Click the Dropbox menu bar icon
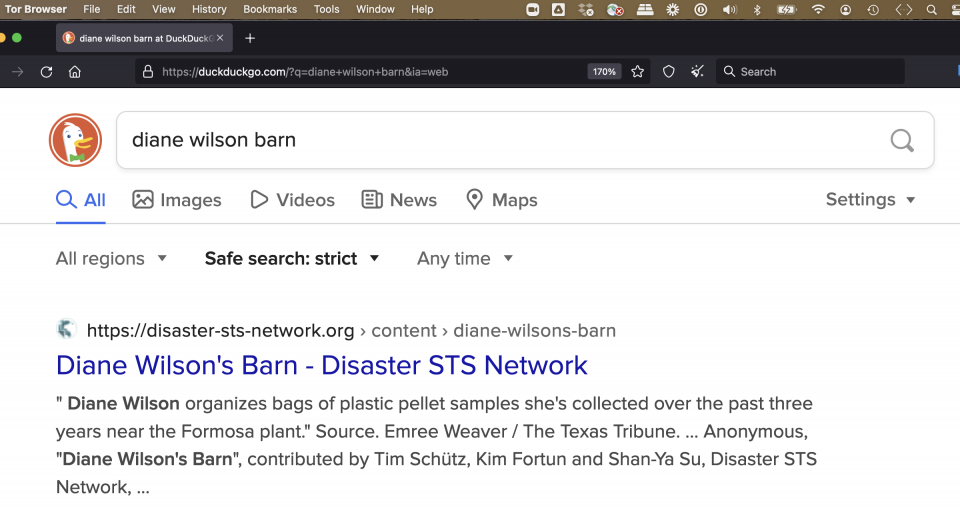The height and width of the screenshot is (518, 960). click(586, 9)
